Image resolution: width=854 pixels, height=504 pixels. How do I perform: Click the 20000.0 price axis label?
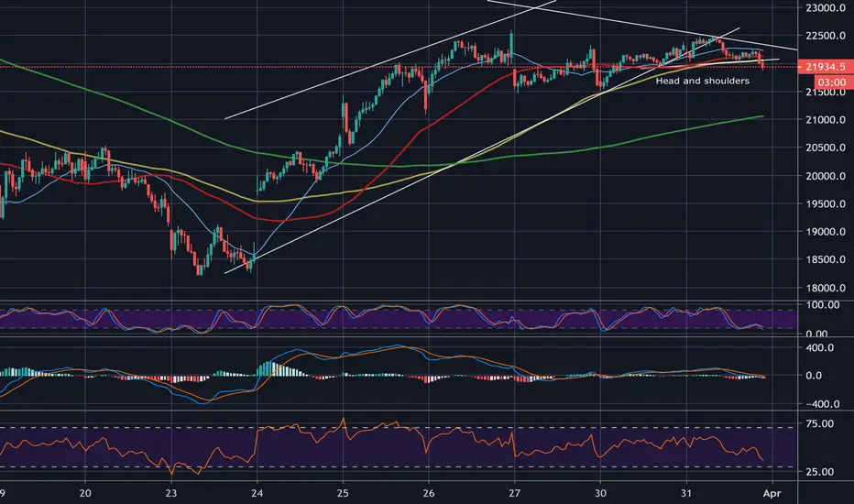pos(825,176)
